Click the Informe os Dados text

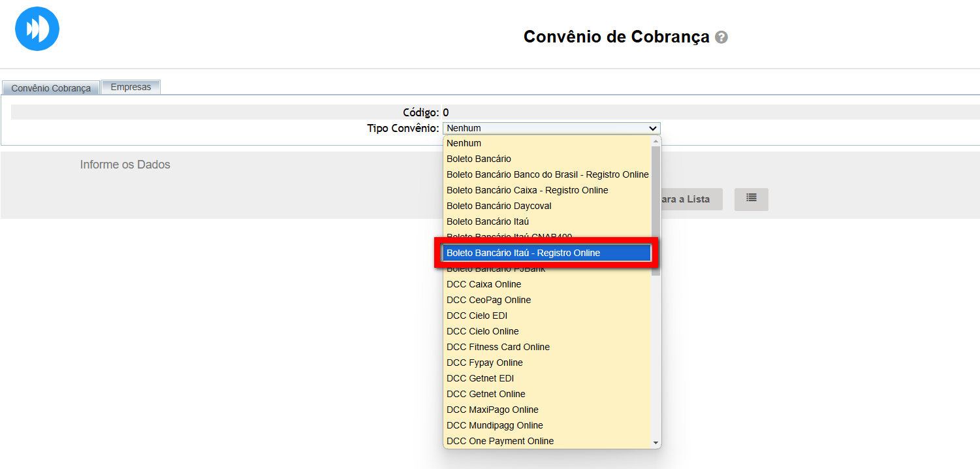coord(125,165)
